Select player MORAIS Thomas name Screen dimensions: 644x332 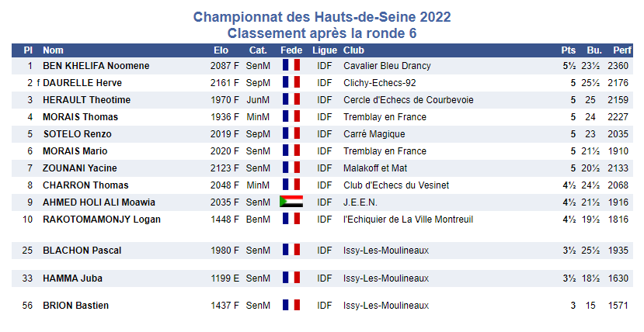pyautogui.click(x=80, y=117)
